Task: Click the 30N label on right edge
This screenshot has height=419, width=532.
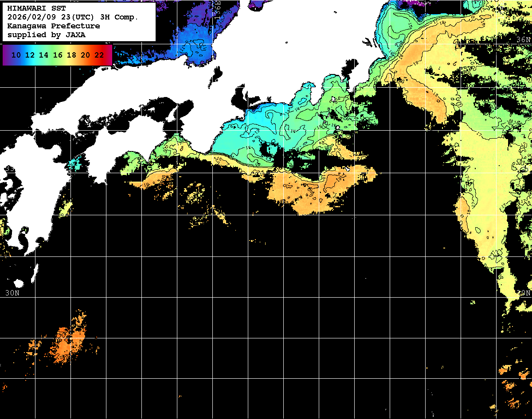Action: [524, 293]
